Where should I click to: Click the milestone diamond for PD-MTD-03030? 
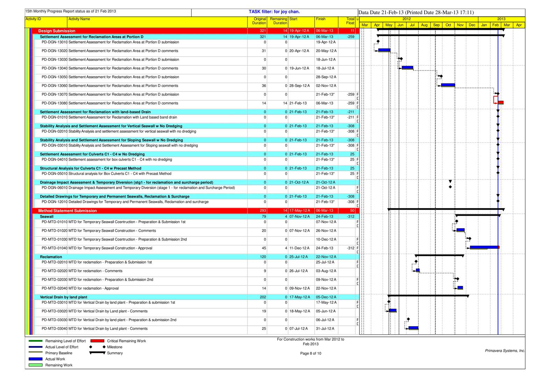click(408, 319)
